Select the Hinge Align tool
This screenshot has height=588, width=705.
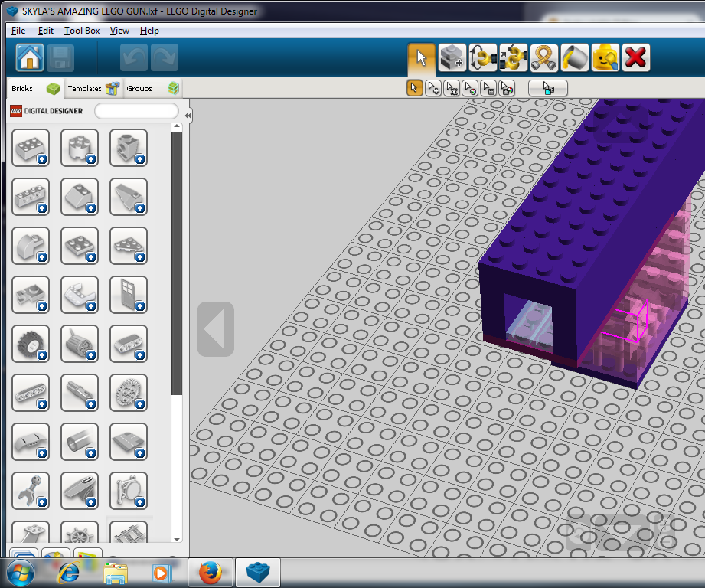coord(513,57)
